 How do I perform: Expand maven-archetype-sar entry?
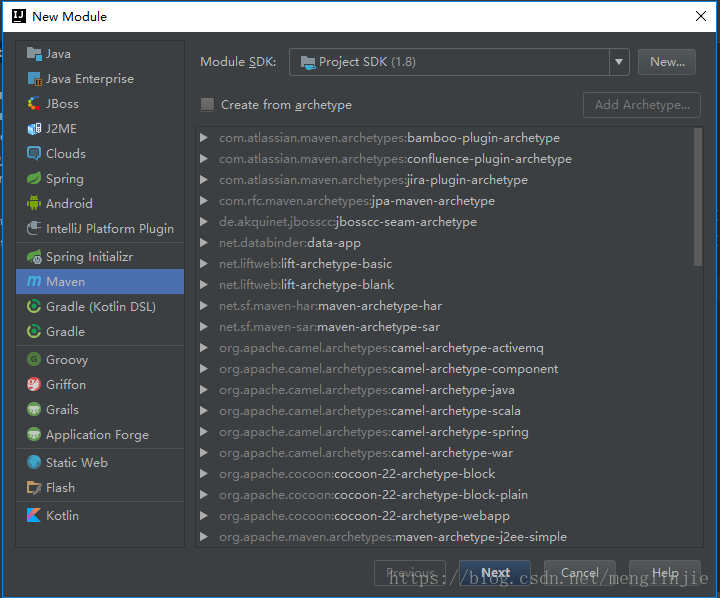tap(204, 327)
